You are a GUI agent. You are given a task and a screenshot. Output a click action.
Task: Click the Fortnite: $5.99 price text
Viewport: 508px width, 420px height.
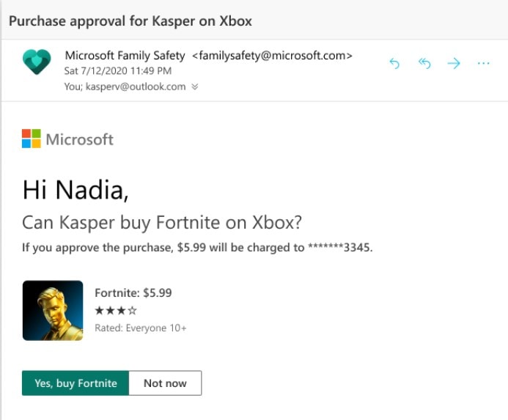point(133,292)
